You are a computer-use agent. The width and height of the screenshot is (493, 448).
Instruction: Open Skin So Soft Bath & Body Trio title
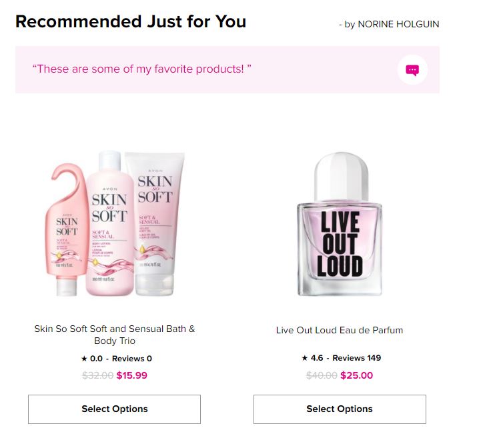tap(115, 335)
